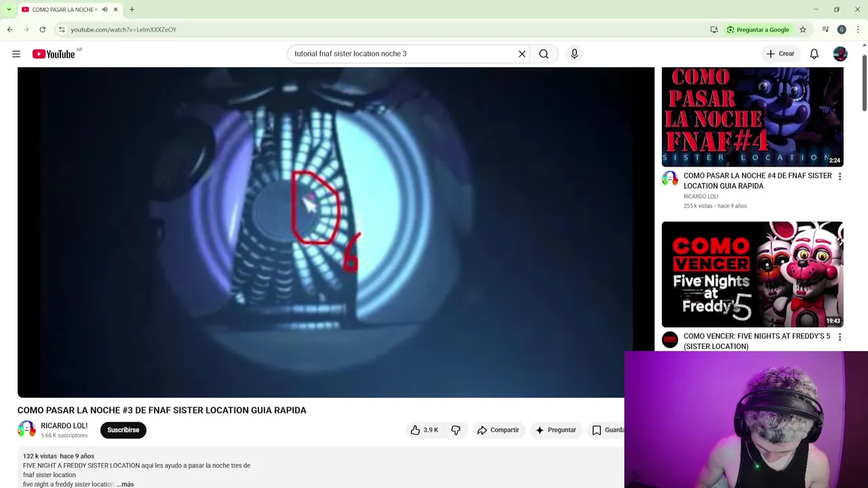Open COMO VENCER: FIVE NIGHTS AT FREDDY'S 5 title
Image resolution: width=868 pixels, height=488 pixels.
757,341
